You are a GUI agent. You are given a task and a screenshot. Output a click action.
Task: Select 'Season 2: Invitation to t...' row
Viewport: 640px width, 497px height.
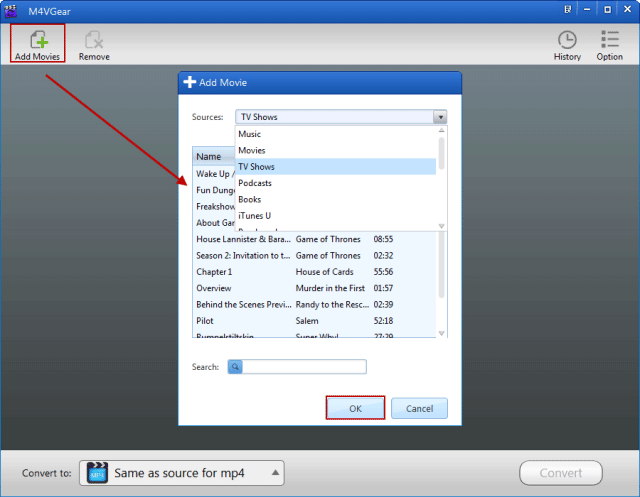(314, 255)
